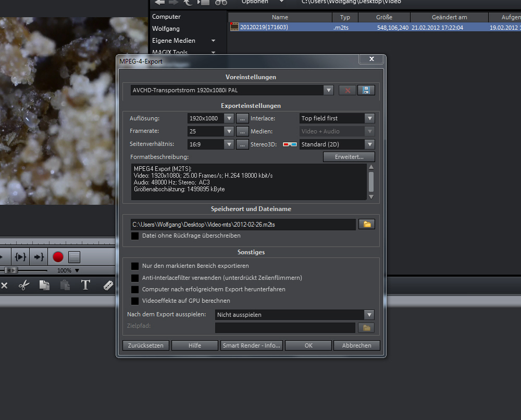Image resolution: width=521 pixels, height=420 pixels.
Task: Click the save preset floppy disk icon
Action: (366, 90)
